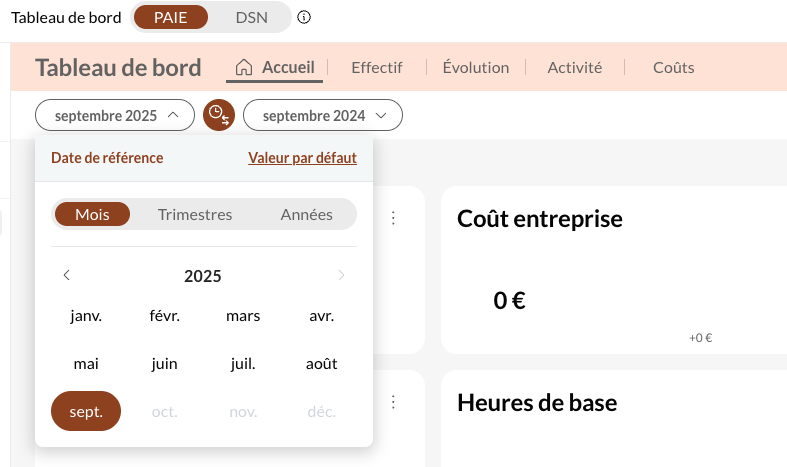Open the three-dot menu of lower card
The width and height of the screenshot is (787, 467).
pyautogui.click(x=394, y=401)
